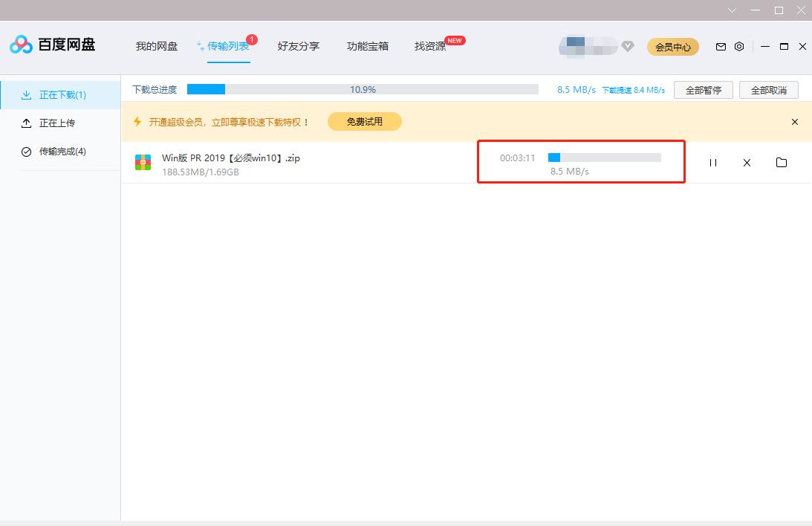Image resolution: width=812 pixels, height=526 pixels.
Task: Click the 免费试用 trial button
Action: pyautogui.click(x=365, y=121)
